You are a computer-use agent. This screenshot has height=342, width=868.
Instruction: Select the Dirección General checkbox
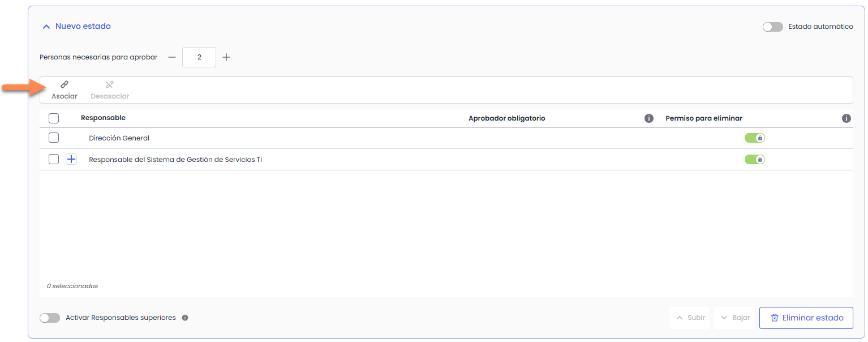pos(54,138)
